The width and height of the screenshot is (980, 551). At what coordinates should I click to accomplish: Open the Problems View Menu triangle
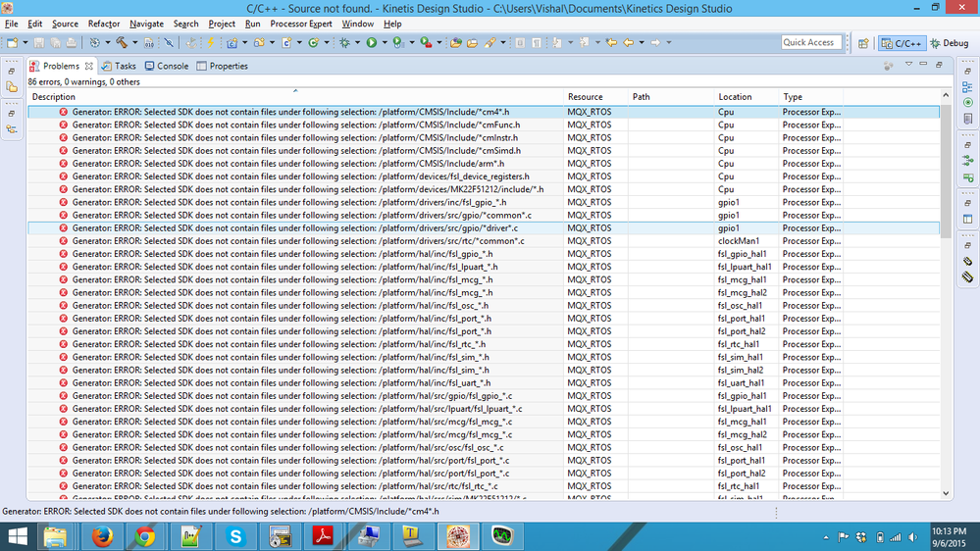(908, 65)
